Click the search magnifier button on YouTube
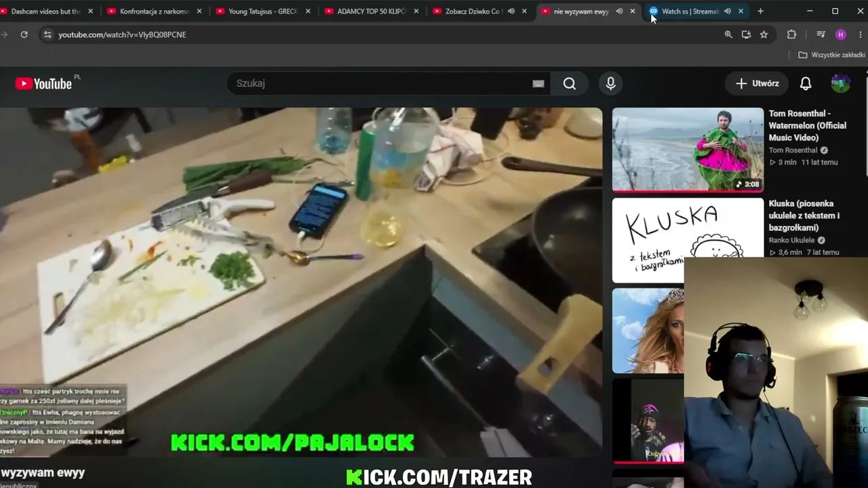868x488 pixels. (570, 83)
